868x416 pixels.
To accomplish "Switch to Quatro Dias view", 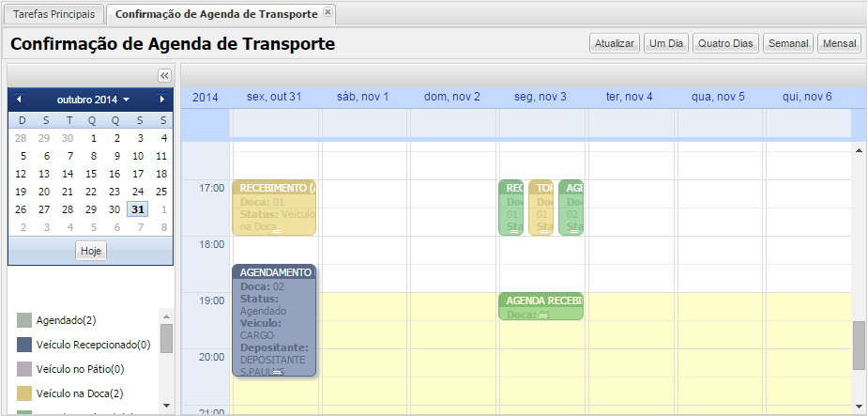I will coord(725,44).
